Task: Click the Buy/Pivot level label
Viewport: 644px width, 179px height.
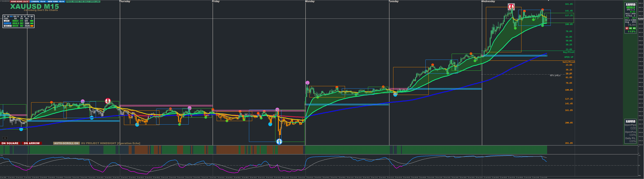Action: point(568,52)
